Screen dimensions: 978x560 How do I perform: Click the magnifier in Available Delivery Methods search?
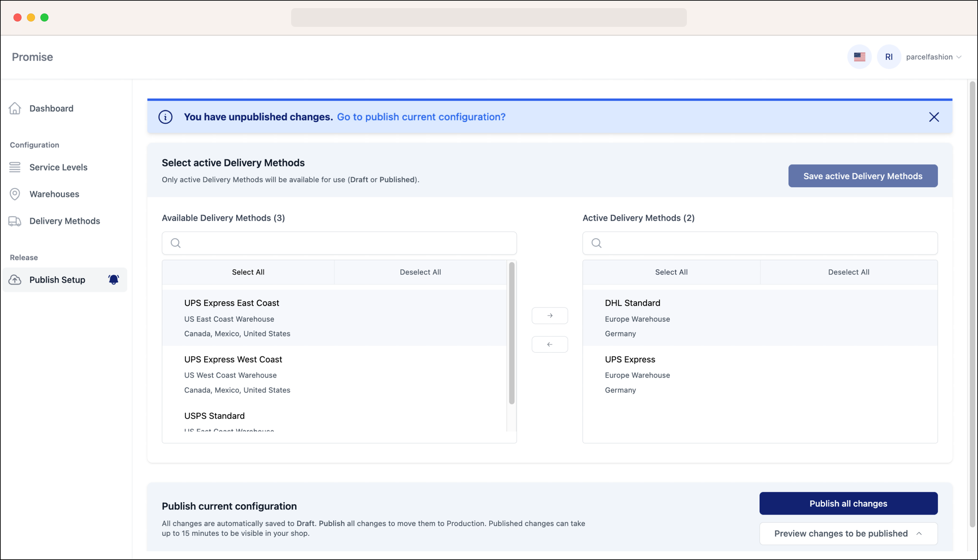pyautogui.click(x=175, y=243)
